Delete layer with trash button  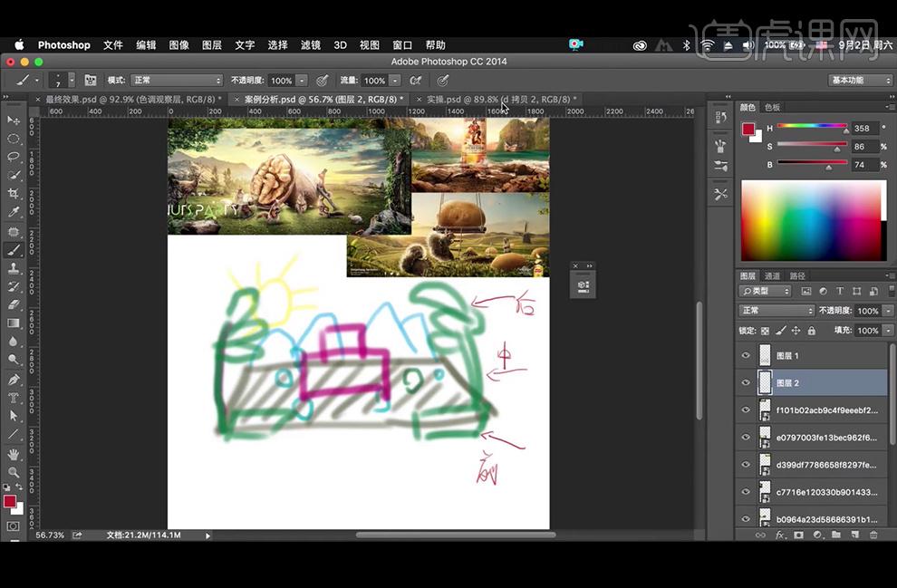point(873,535)
